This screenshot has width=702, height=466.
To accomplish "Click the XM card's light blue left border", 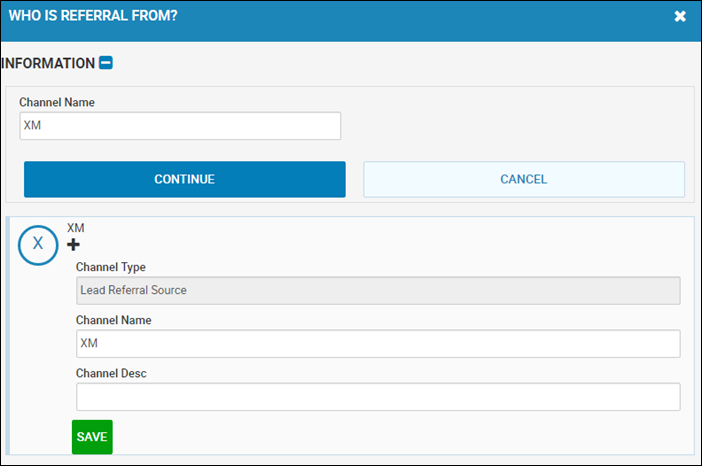I will click(8, 336).
